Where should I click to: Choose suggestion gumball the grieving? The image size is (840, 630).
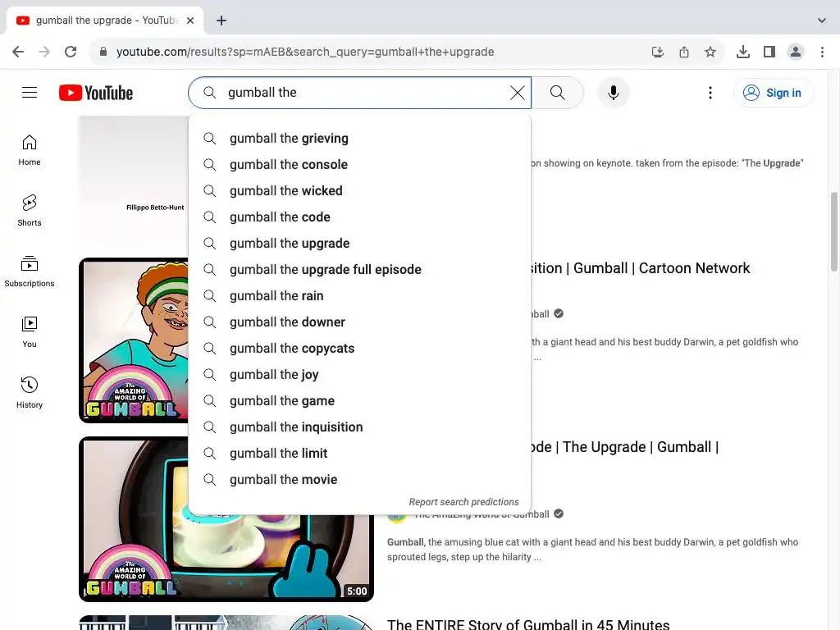coord(359,138)
